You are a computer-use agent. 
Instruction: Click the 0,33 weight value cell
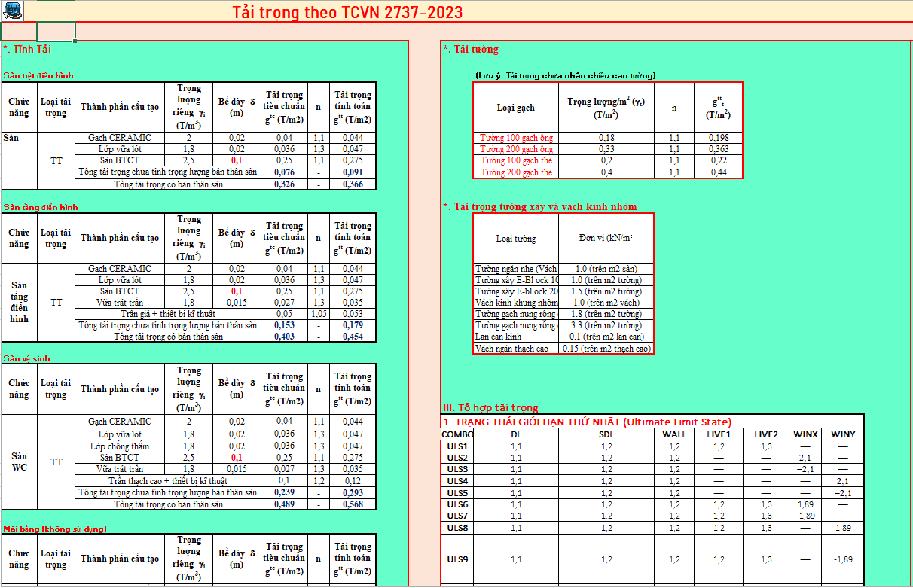point(606,149)
